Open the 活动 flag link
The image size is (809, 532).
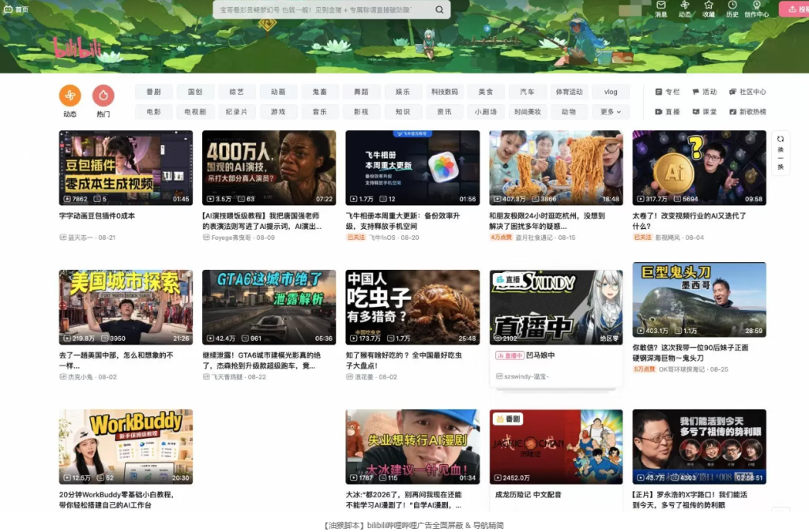pos(704,92)
